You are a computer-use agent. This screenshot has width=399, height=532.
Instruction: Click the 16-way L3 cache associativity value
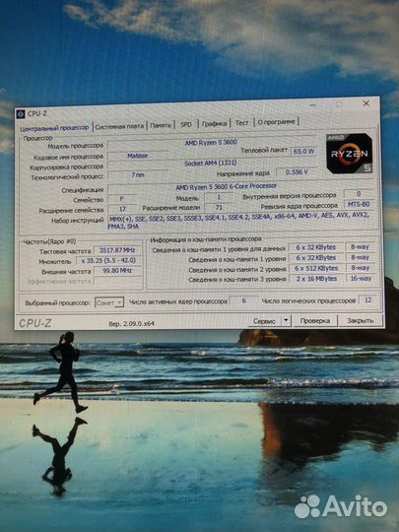361,279
